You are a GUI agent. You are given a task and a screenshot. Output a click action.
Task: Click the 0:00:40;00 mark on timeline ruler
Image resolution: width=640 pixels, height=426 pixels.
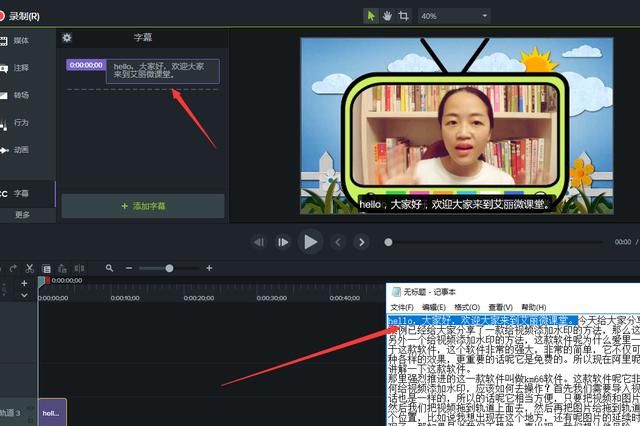tap(344, 298)
